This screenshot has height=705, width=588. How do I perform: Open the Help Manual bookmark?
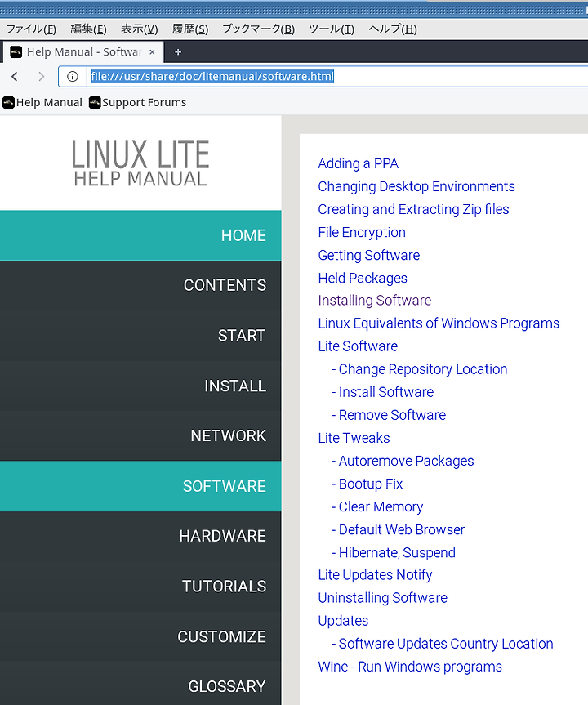click(42, 102)
